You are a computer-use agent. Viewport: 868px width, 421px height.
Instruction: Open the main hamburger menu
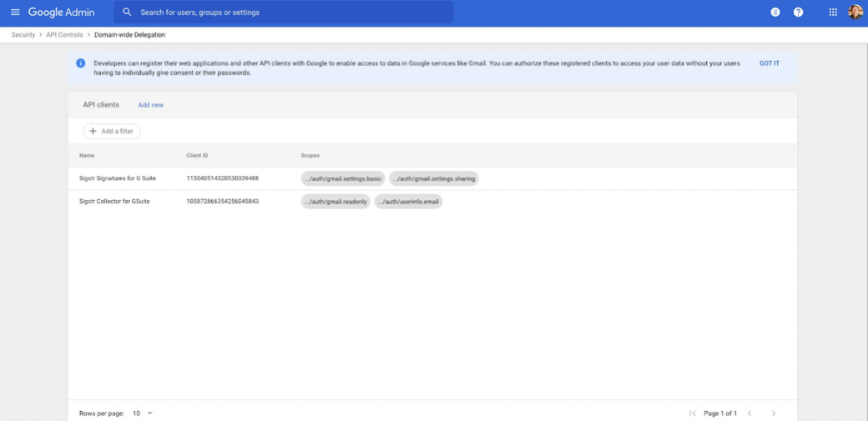[x=15, y=13]
